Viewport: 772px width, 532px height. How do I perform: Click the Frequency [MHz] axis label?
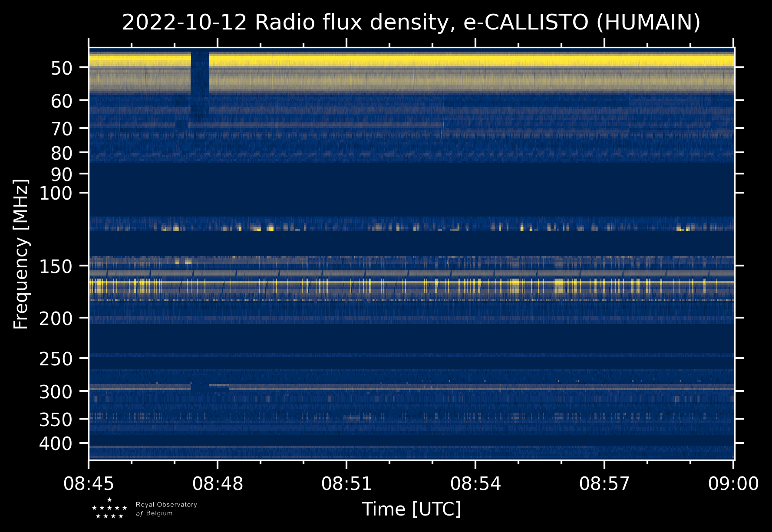pos(21,254)
